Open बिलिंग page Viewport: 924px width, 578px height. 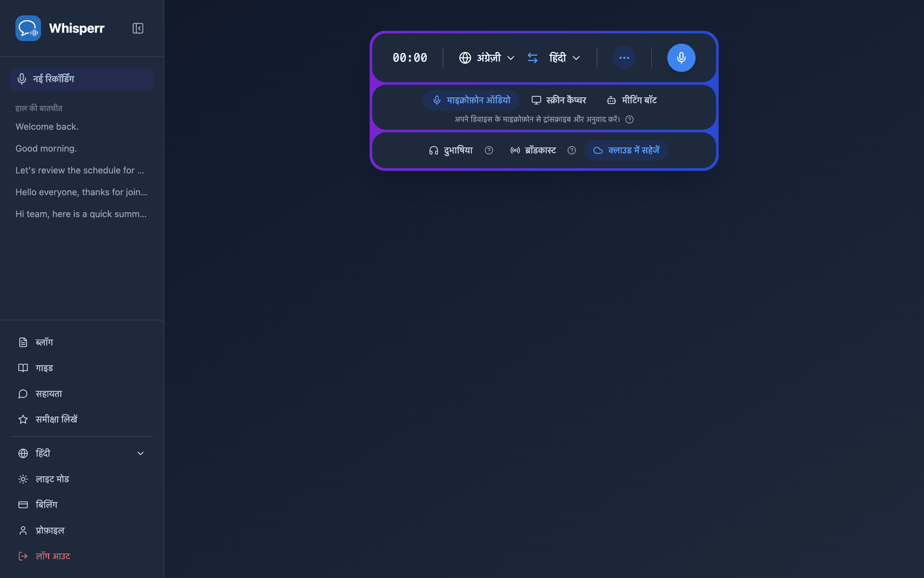(x=81, y=505)
